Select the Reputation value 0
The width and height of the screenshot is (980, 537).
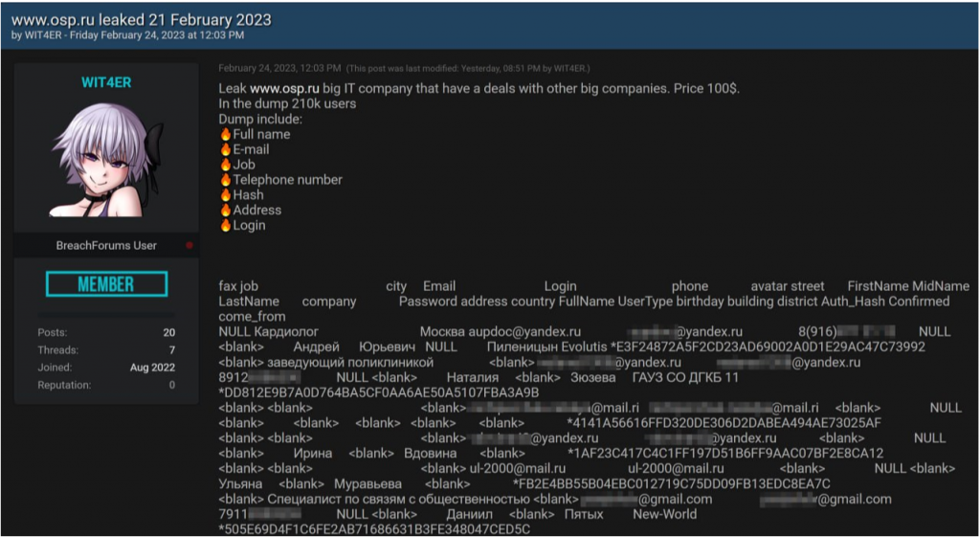coord(172,385)
